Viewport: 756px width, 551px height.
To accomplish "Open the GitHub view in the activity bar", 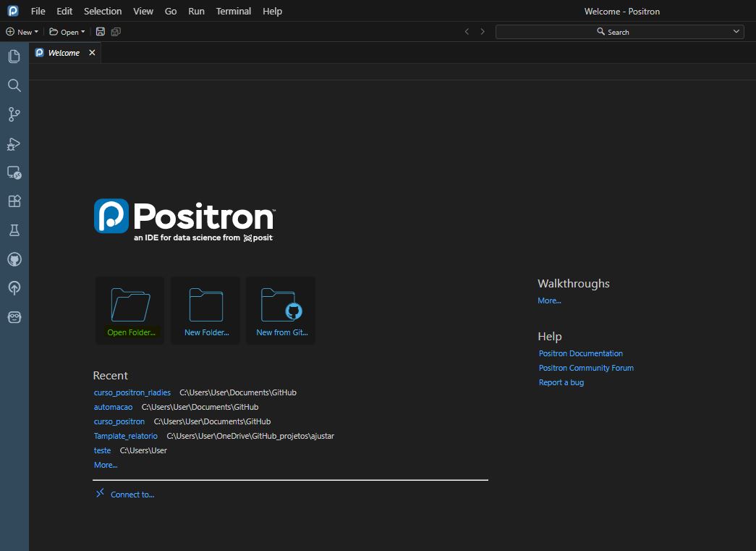I will pyautogui.click(x=14, y=259).
